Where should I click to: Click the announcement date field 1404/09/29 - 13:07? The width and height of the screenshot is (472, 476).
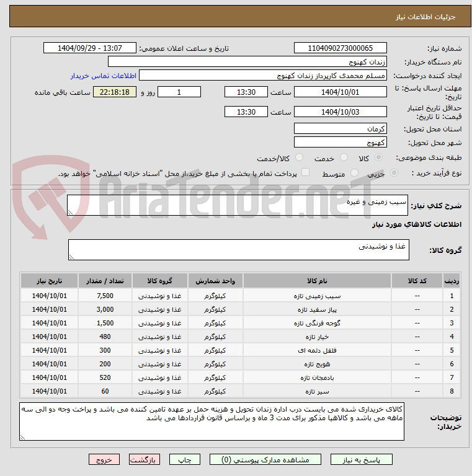pyautogui.click(x=90, y=48)
